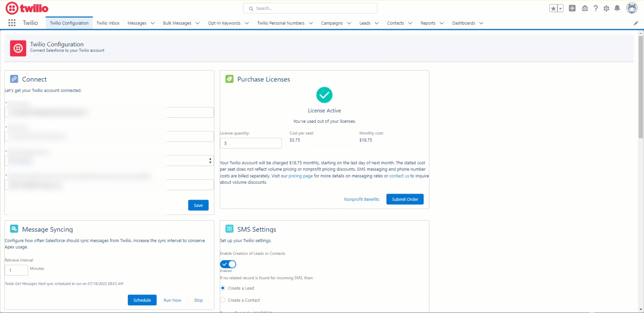Click the page vertical scrollbar thumb

[x=641, y=87]
